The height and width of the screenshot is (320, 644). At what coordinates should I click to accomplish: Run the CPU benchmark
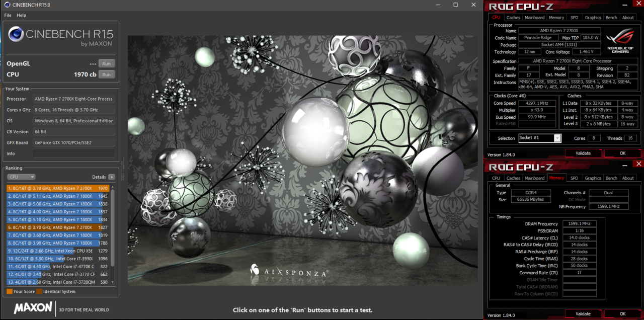[x=107, y=74]
